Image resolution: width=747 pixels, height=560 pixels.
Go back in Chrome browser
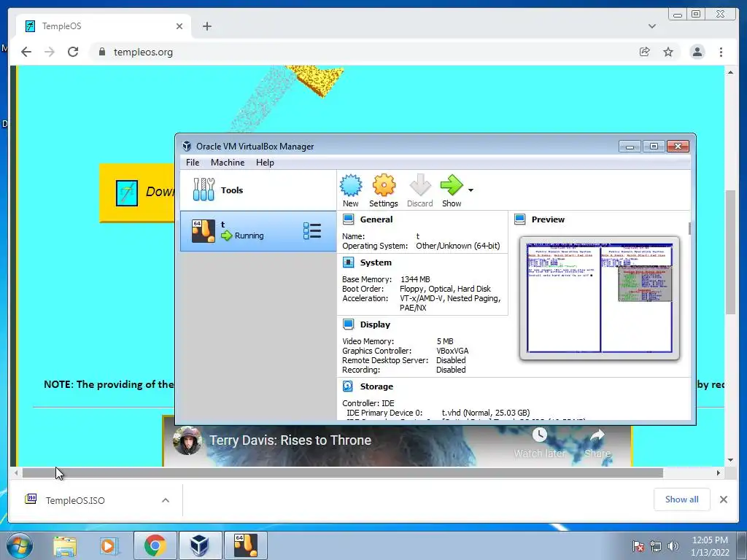26,52
